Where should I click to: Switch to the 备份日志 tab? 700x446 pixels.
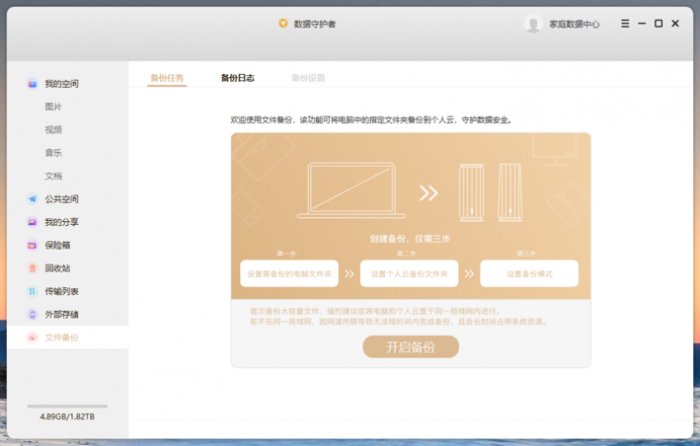(x=237, y=77)
